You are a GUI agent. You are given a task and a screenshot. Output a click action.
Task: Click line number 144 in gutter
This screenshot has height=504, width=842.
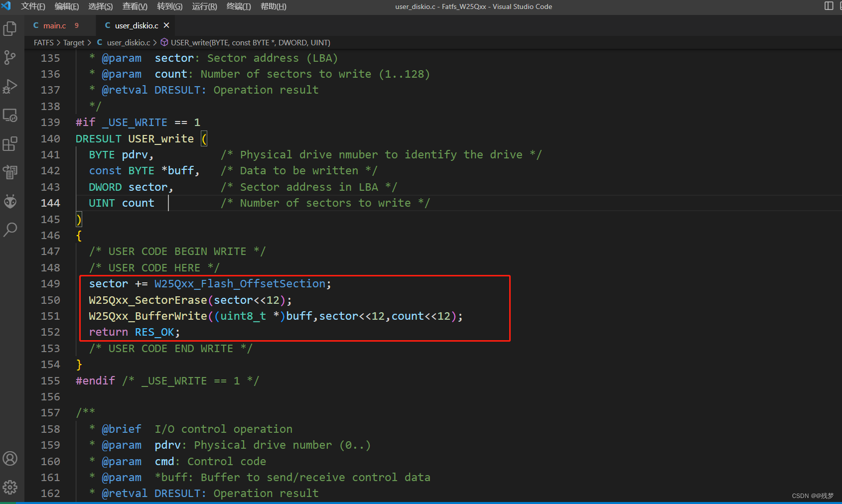pos(50,203)
